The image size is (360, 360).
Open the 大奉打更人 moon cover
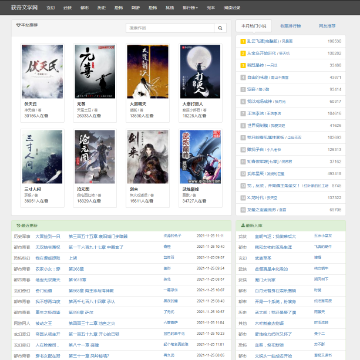tap(200, 72)
